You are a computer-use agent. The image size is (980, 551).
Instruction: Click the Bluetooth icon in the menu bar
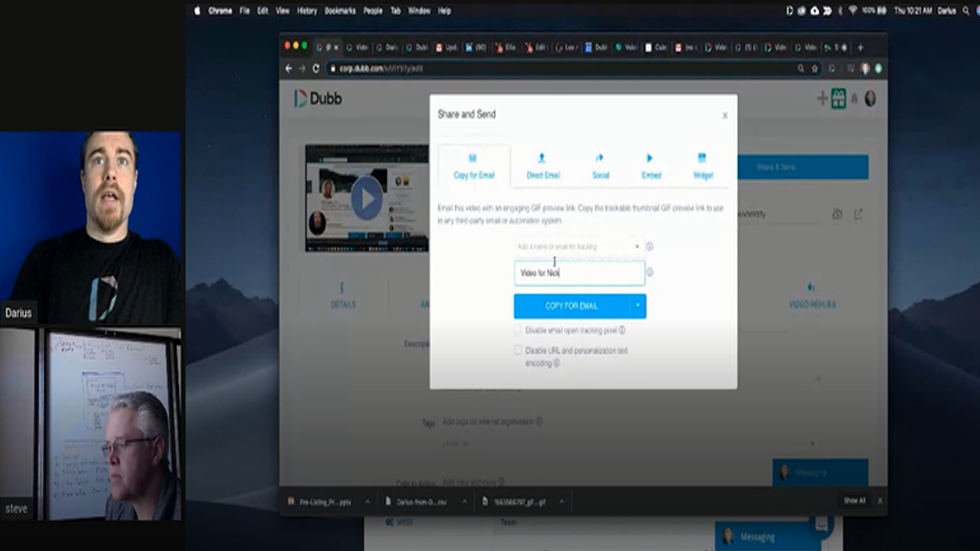(x=839, y=11)
